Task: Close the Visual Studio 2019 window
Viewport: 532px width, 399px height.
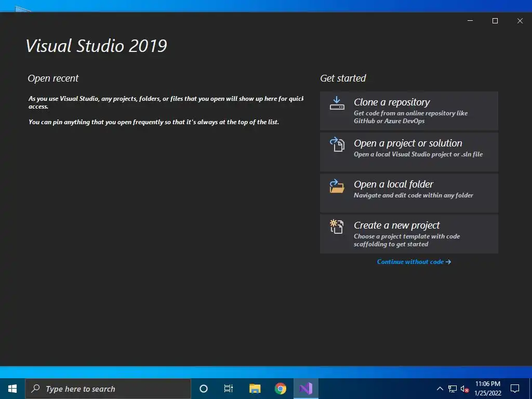Action: coord(520,21)
